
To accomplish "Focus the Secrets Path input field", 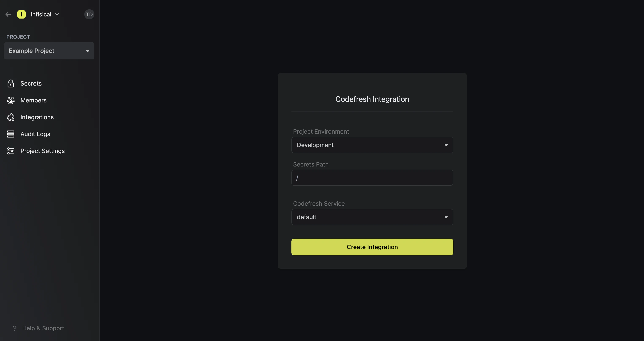I will pos(372,178).
